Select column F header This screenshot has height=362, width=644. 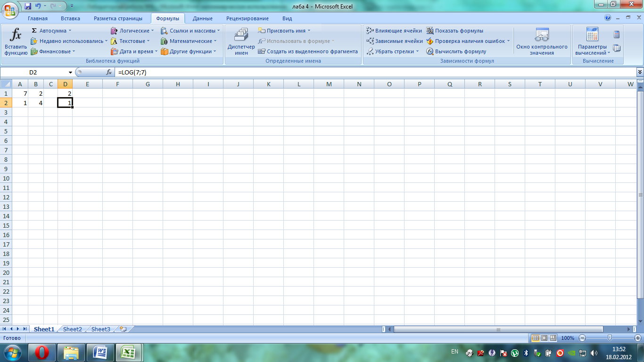[x=117, y=84]
